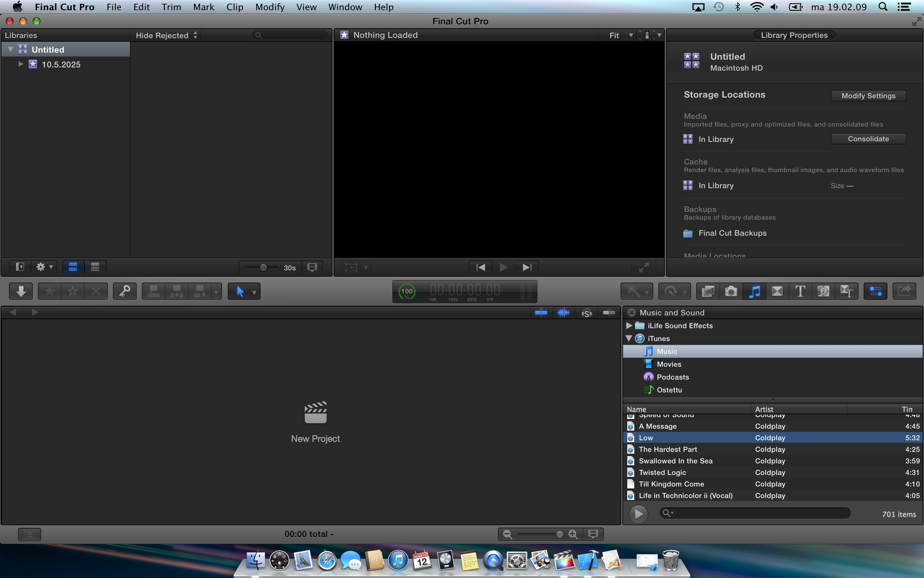924x578 pixels.
Task: Open Select tool arrow dropdown
Action: coord(254,293)
